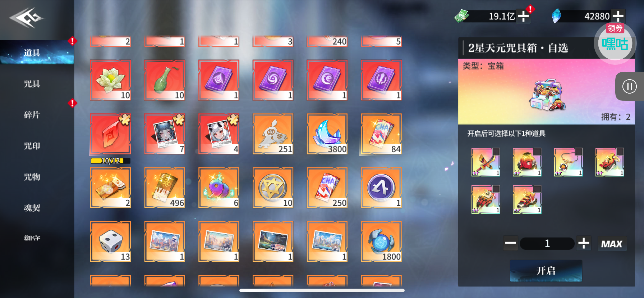Select the white dice item with count 13
The width and height of the screenshot is (644, 298).
point(111,241)
